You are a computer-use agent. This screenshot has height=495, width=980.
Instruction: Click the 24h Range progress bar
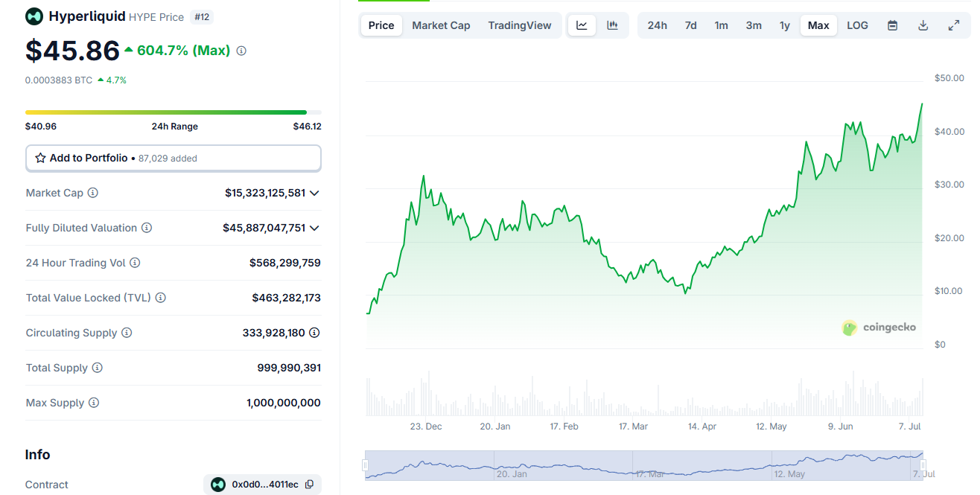[174, 112]
